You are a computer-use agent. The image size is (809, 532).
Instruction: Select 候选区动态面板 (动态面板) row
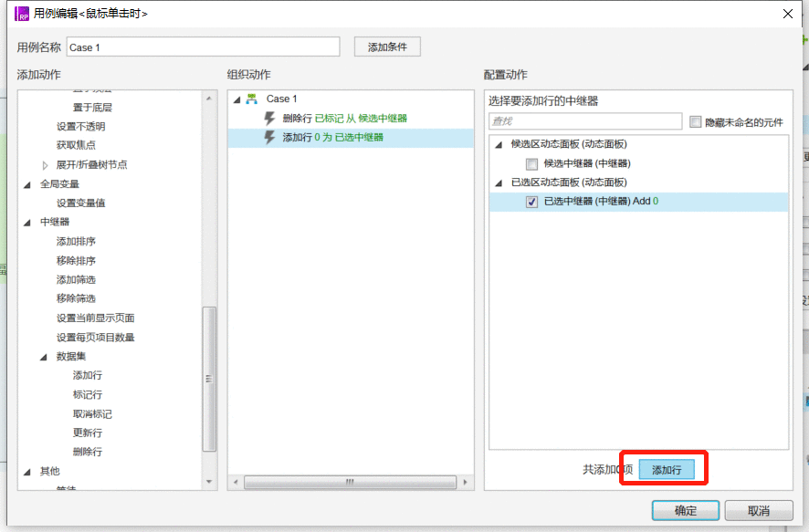point(569,144)
